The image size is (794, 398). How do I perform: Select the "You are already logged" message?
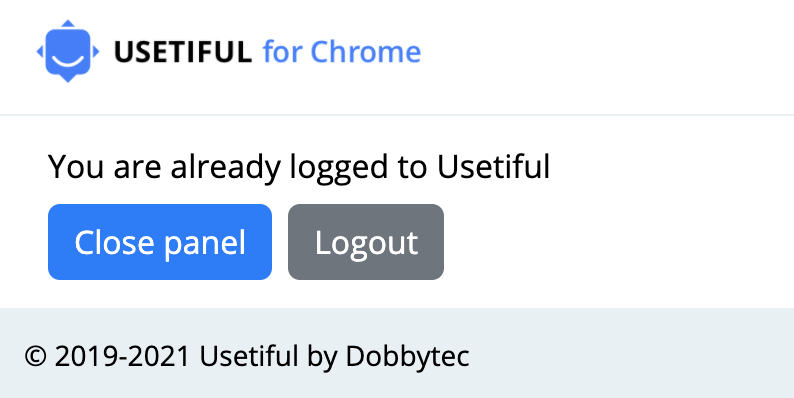click(299, 168)
